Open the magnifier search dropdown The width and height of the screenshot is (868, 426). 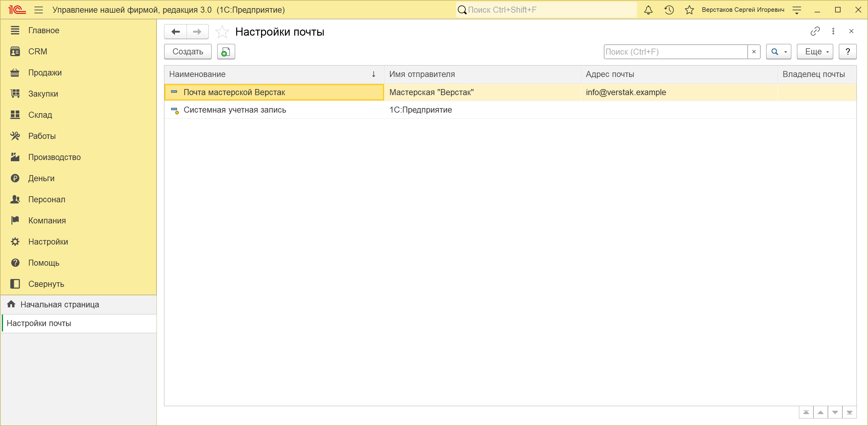(778, 52)
